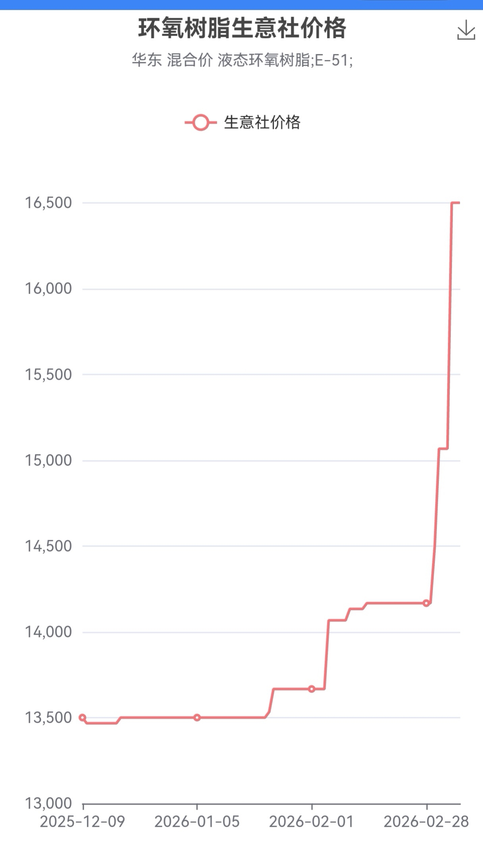483x868 pixels.
Task: Click the 生意社价格 legend label text
Action: click(262, 122)
